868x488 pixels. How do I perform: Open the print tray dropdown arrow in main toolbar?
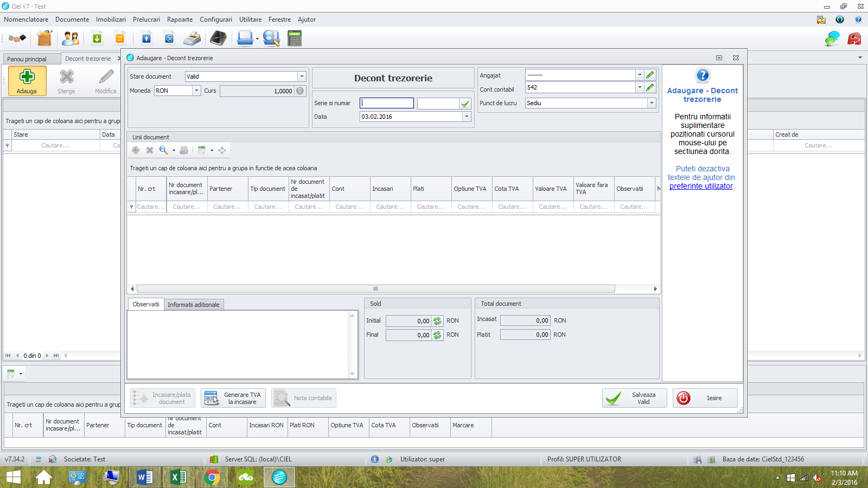[x=257, y=39]
